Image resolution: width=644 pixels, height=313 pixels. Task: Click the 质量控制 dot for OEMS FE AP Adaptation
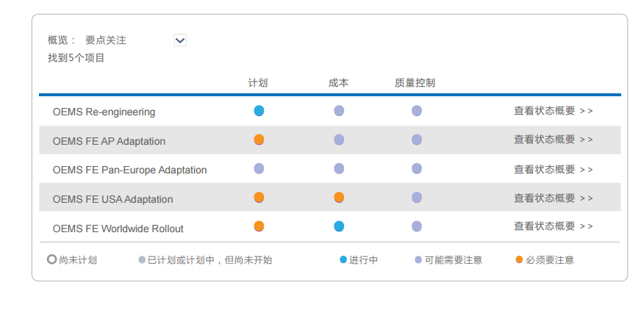(417, 140)
